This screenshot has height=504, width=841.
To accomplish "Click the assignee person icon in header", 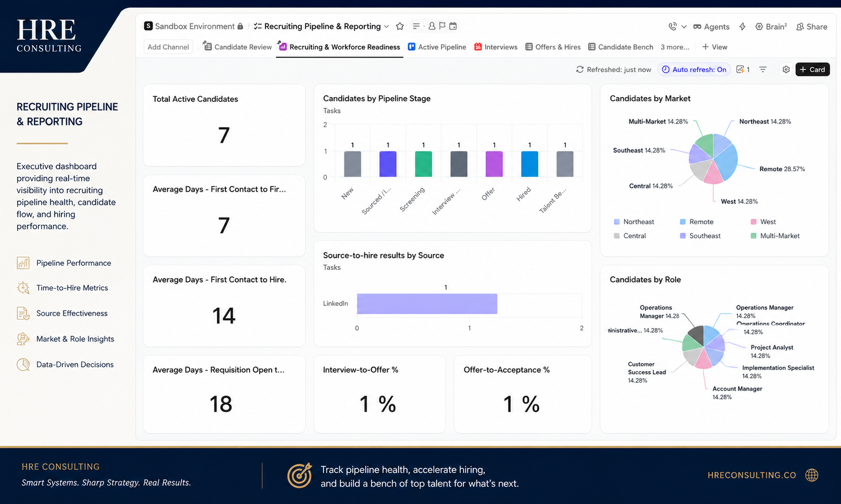I will pos(432,26).
